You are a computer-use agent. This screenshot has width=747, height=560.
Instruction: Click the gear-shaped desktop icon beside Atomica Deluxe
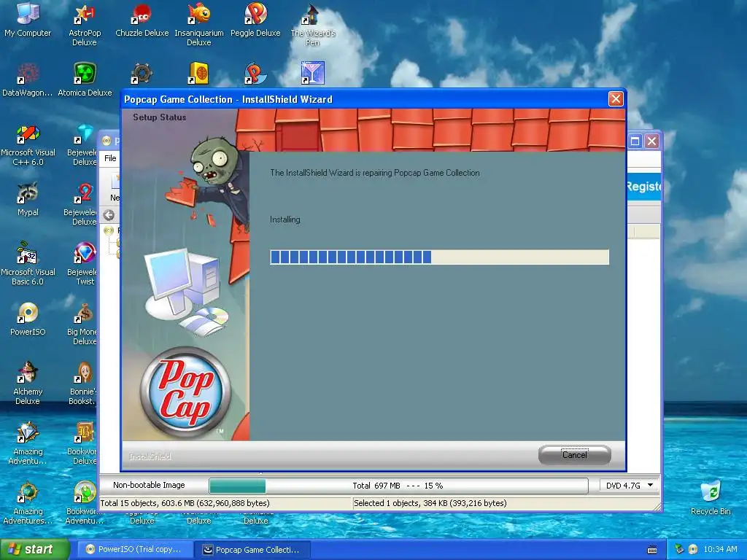point(142,74)
